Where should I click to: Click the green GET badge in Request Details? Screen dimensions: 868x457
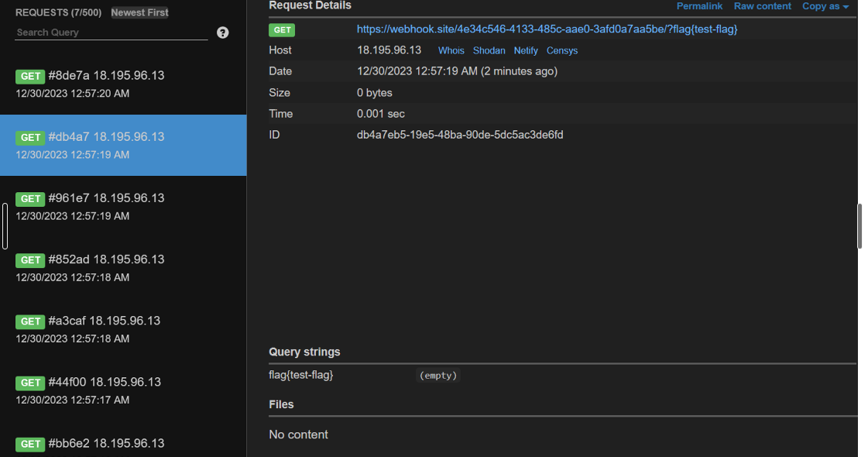point(282,30)
